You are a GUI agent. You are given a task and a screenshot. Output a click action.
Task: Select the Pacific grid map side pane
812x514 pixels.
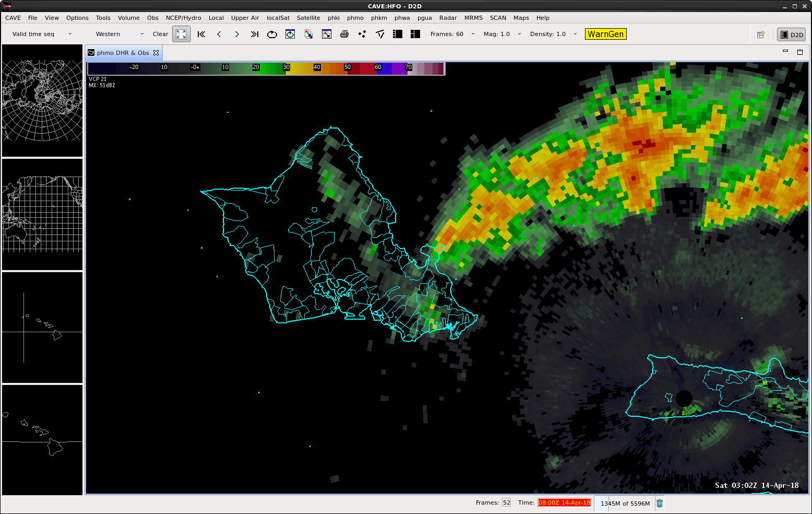pyautogui.click(x=42, y=214)
